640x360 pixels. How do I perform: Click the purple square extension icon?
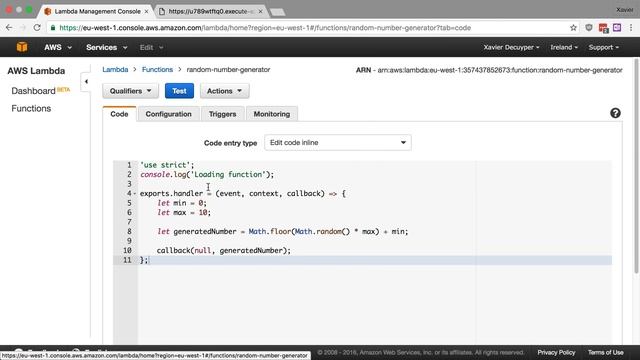[x=617, y=28]
